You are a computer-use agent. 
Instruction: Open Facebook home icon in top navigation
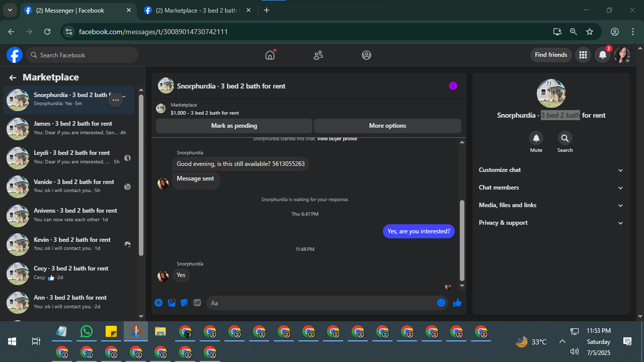(x=270, y=55)
